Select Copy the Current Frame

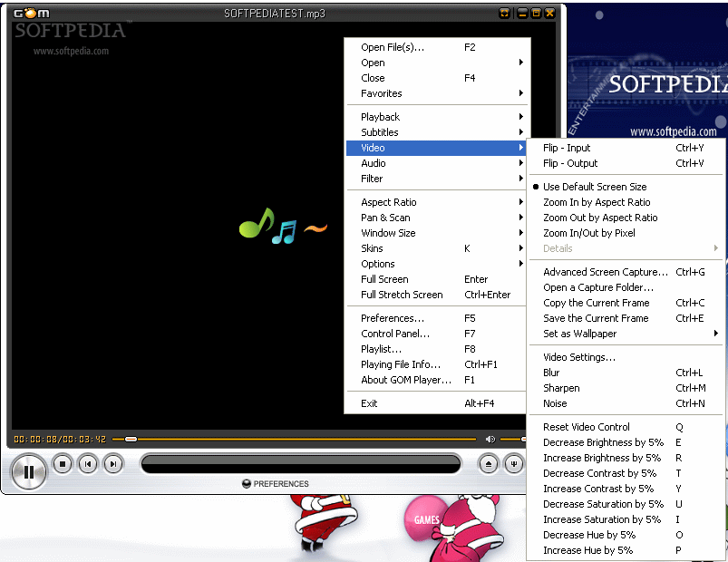[x=626, y=303]
